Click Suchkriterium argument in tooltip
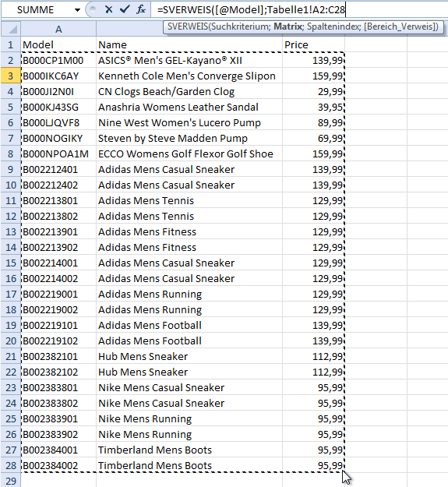This screenshot has width=448, height=487. click(240, 26)
